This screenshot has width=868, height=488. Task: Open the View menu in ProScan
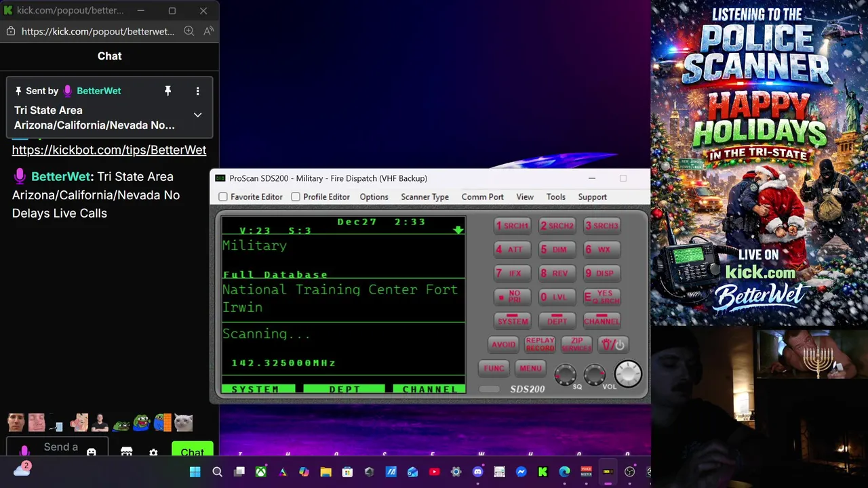(x=525, y=197)
